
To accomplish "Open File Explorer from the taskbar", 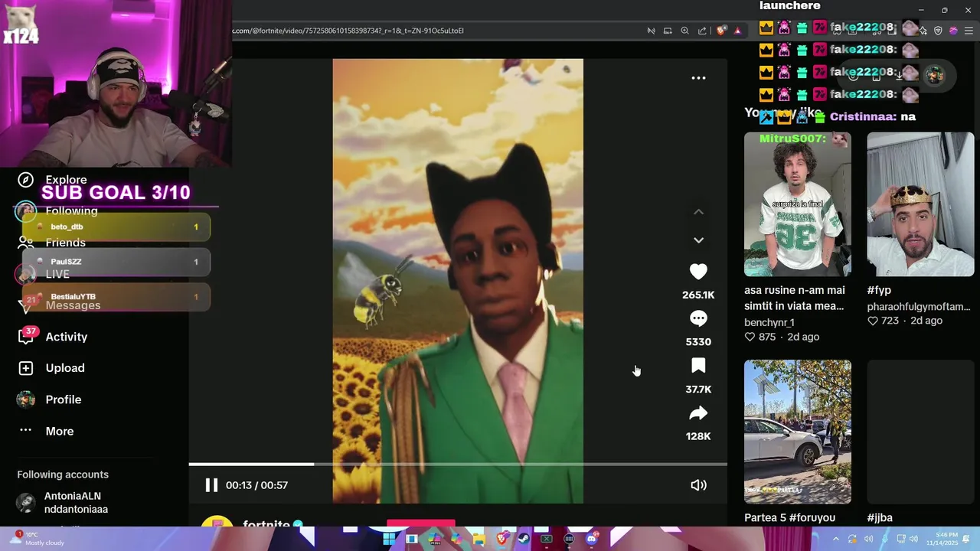I will tap(479, 539).
